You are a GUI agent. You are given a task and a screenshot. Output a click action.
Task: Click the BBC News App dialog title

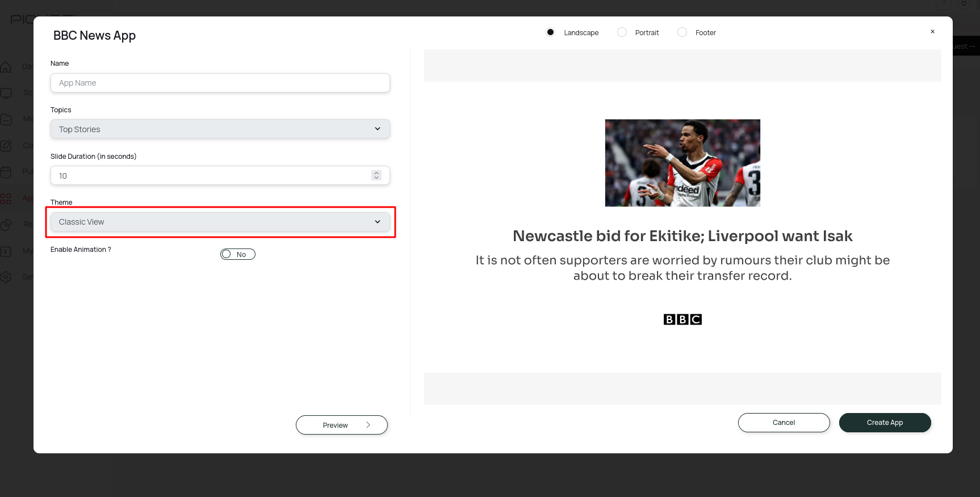[94, 35]
